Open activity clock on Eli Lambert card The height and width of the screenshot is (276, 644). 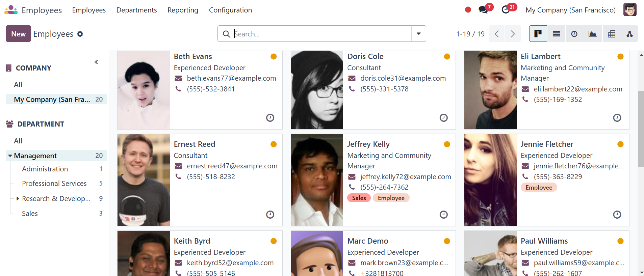click(x=617, y=118)
